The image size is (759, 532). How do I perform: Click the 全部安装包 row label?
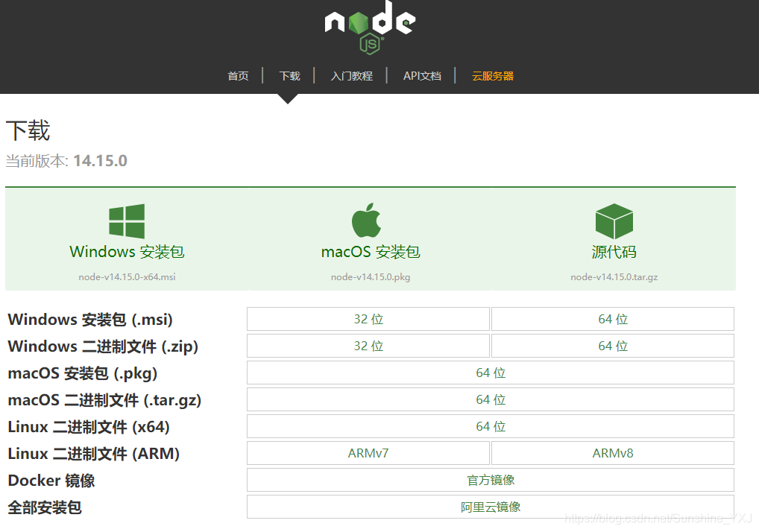tap(45, 508)
